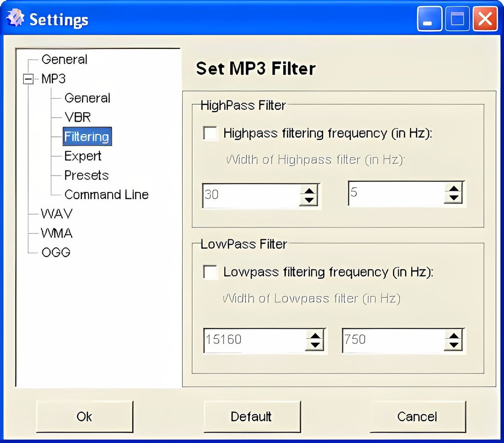Click the Settings gear icon in title bar
Viewport: 504px width, 443px height.
15,18
